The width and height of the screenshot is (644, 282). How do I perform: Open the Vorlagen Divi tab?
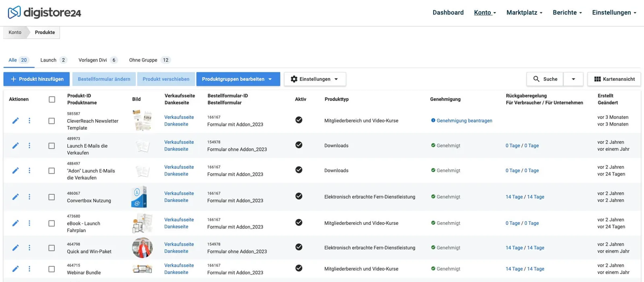click(x=98, y=60)
